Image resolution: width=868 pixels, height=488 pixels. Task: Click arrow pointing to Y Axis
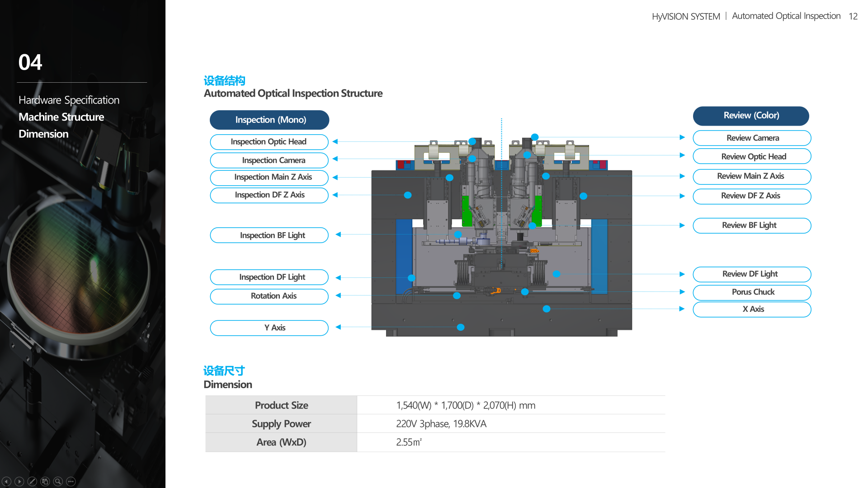point(338,327)
